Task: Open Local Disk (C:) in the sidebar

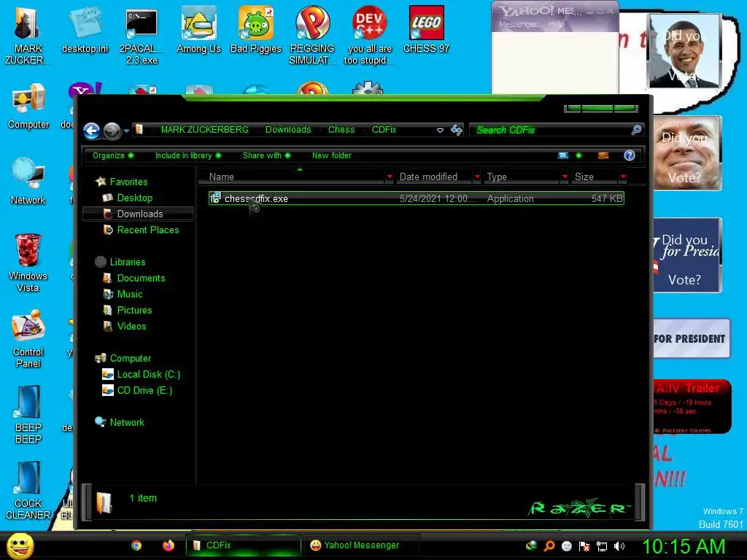Action: [x=149, y=375]
